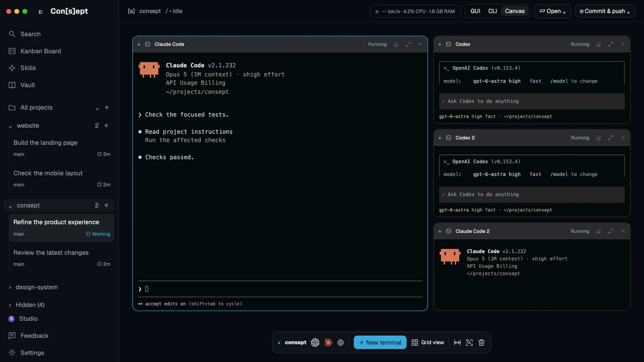Screen dimensions: 644x362
Task: Close the Claude Code 2 terminal panel
Action: [623, 231]
